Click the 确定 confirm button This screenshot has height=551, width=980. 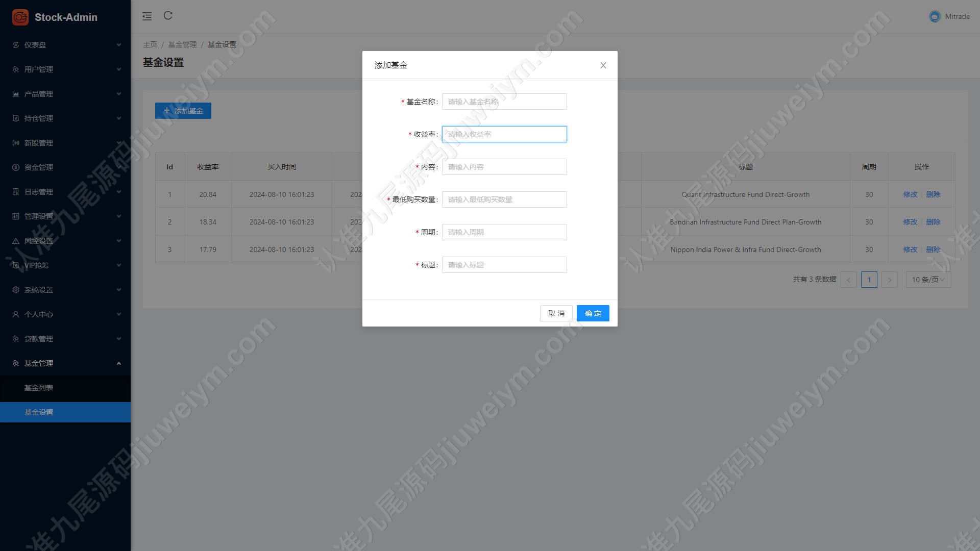coord(593,313)
